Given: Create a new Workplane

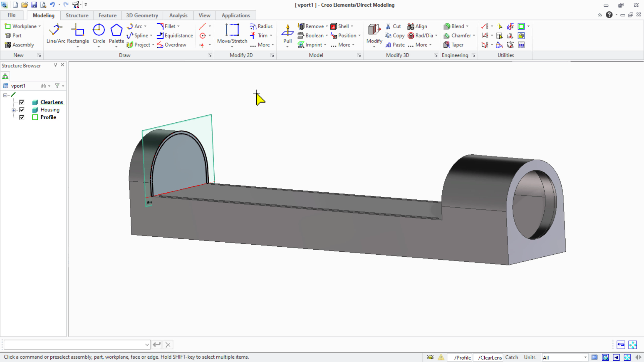Looking at the screenshot, I should coord(21,26).
